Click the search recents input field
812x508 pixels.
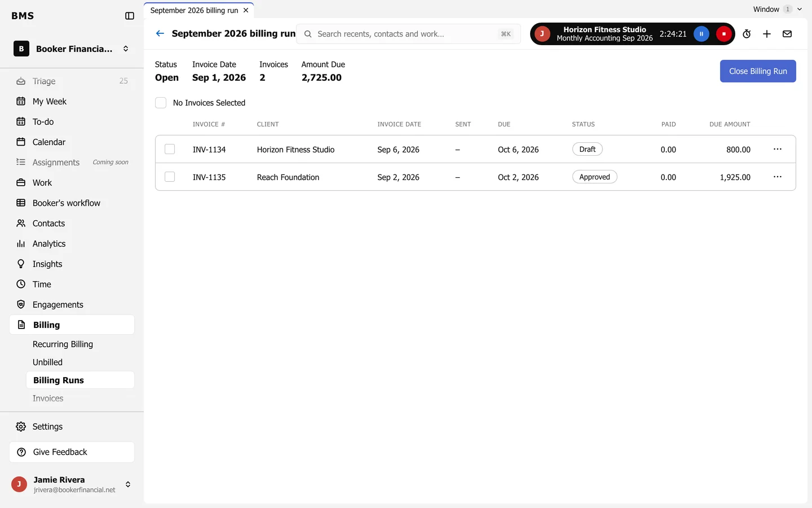[x=409, y=34]
